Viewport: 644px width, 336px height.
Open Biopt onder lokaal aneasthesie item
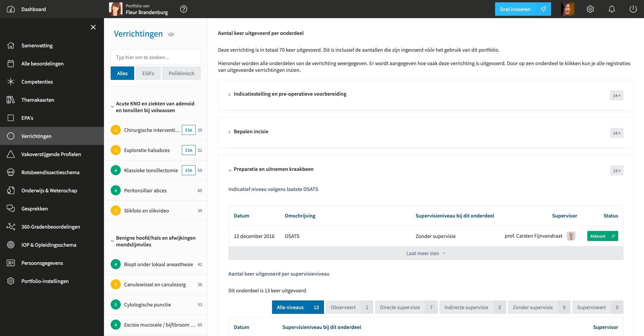pyautogui.click(x=156, y=264)
